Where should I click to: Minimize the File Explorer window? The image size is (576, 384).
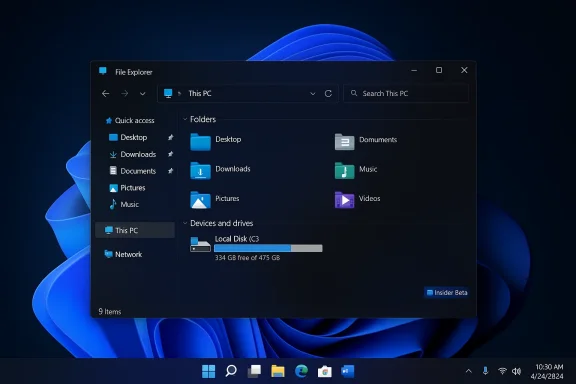click(x=414, y=70)
